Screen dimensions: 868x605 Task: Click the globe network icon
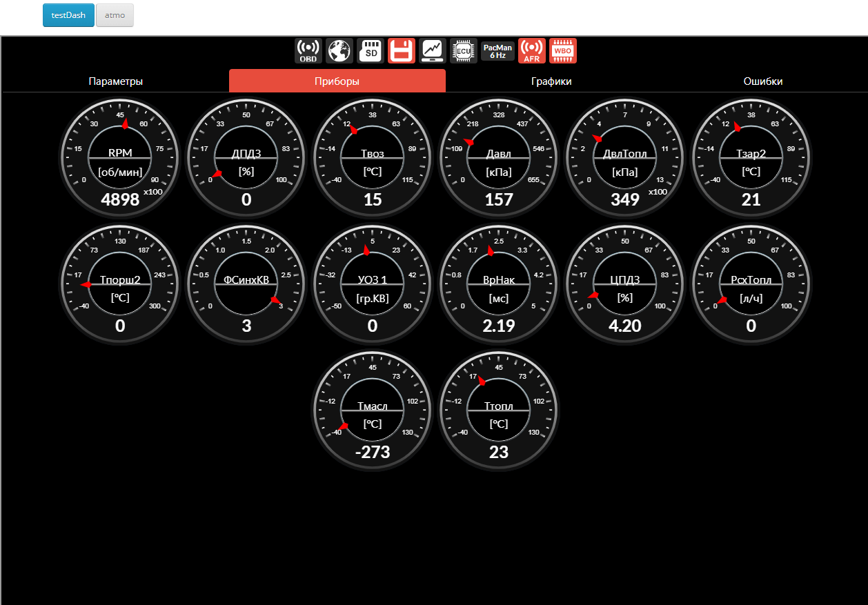[x=339, y=51]
